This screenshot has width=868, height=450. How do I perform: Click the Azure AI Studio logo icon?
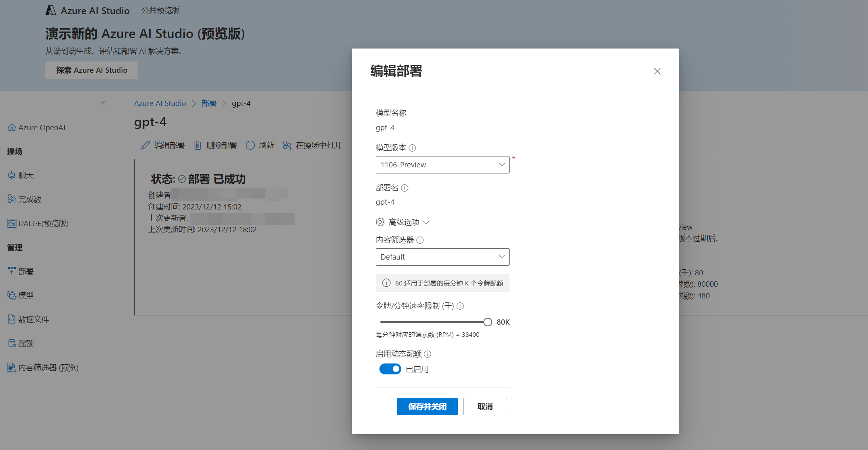point(51,11)
